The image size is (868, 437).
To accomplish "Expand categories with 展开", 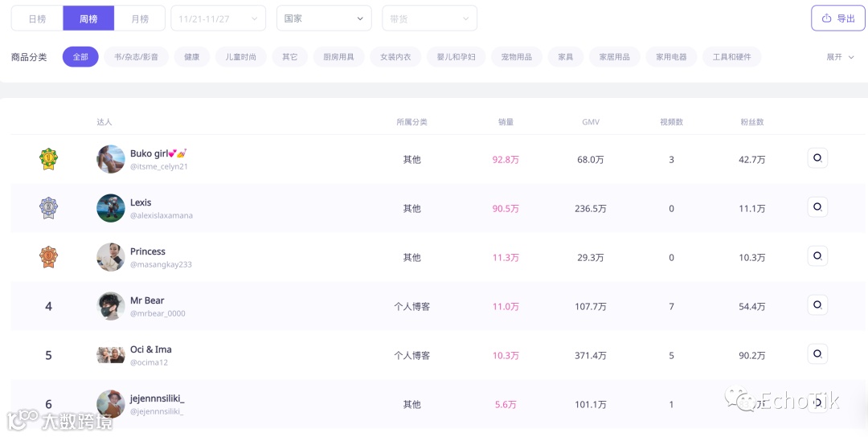I will tap(840, 57).
